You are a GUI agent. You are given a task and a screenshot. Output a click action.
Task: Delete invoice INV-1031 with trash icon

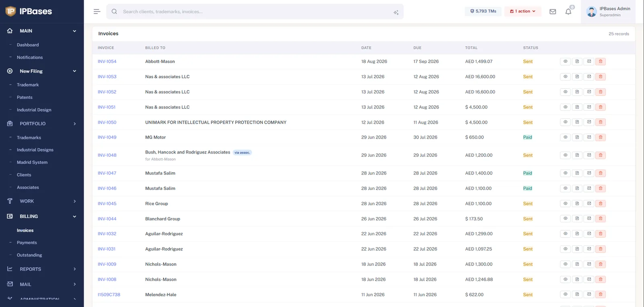[601, 249]
